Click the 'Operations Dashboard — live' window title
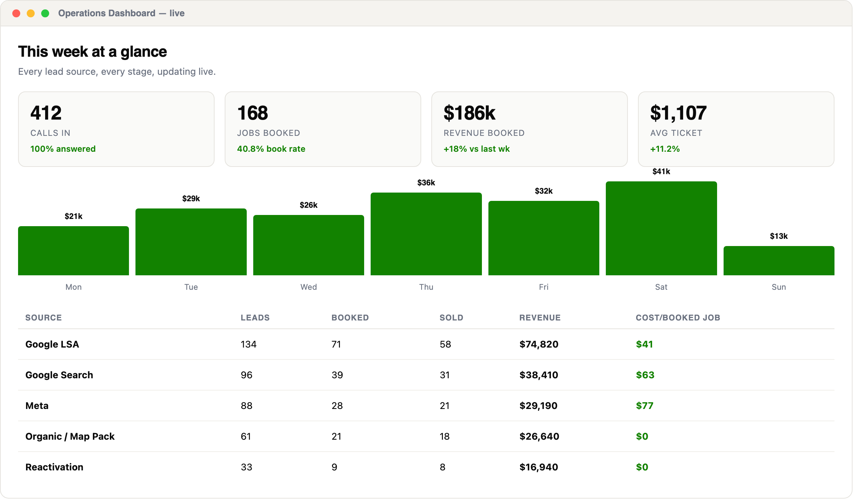The image size is (867, 504). (121, 13)
